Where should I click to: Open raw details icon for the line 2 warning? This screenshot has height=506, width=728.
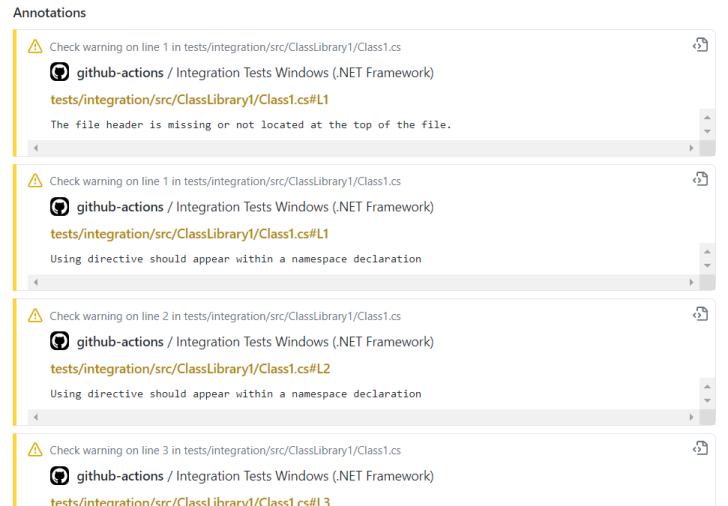click(700, 314)
